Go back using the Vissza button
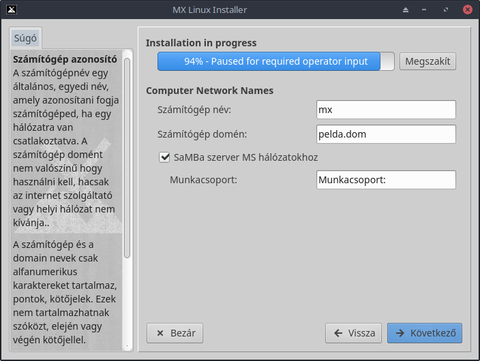 pos(353,333)
